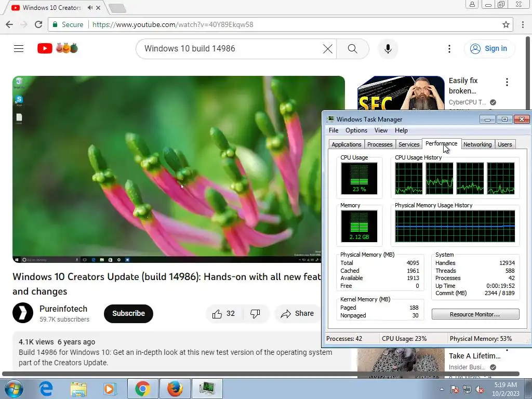532x399 pixels.
Task: Bookmark this page with the star icon
Action: coord(506,24)
